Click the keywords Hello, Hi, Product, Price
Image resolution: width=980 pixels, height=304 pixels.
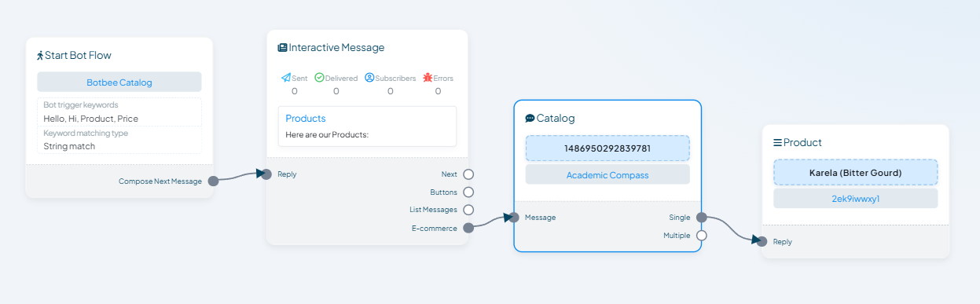coord(90,119)
